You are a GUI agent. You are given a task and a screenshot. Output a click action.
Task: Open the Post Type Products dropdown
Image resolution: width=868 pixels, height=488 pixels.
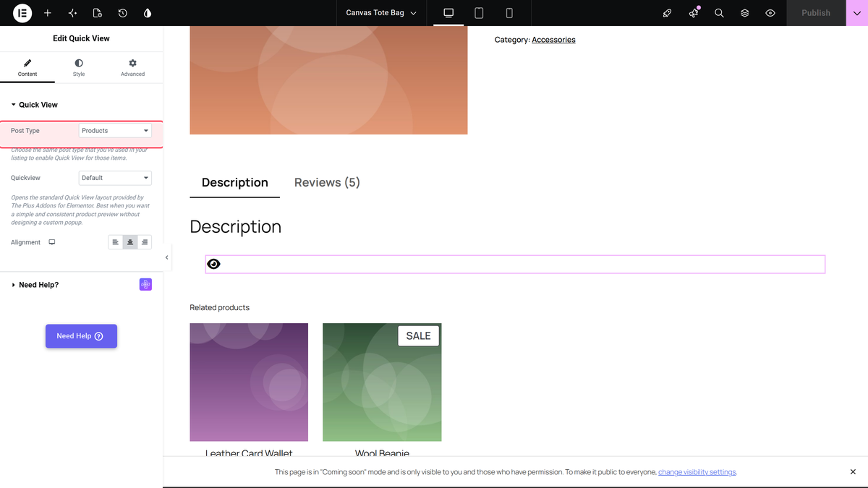point(115,131)
